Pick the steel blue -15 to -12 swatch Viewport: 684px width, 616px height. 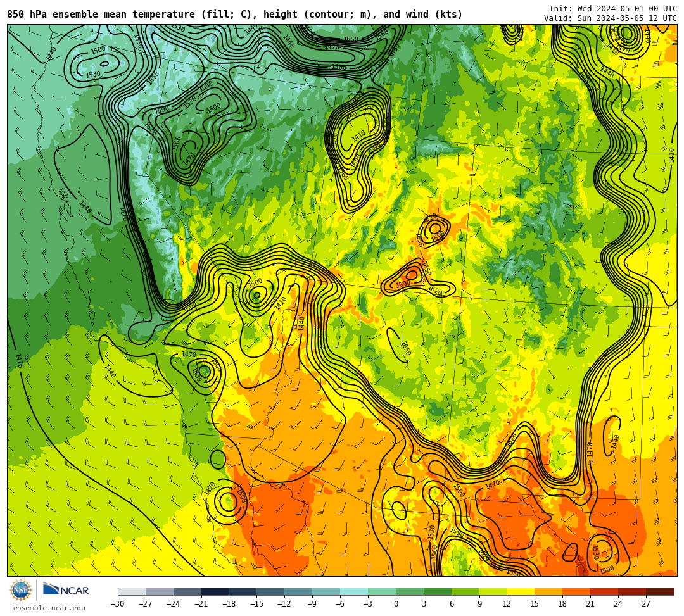[x=271, y=591]
